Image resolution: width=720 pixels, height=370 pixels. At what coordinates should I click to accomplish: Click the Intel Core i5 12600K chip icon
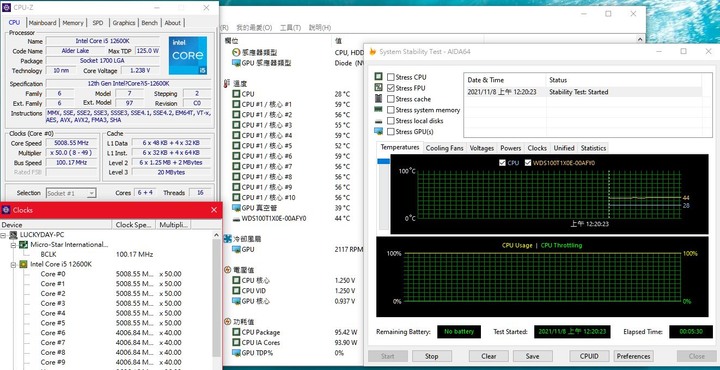(23, 264)
